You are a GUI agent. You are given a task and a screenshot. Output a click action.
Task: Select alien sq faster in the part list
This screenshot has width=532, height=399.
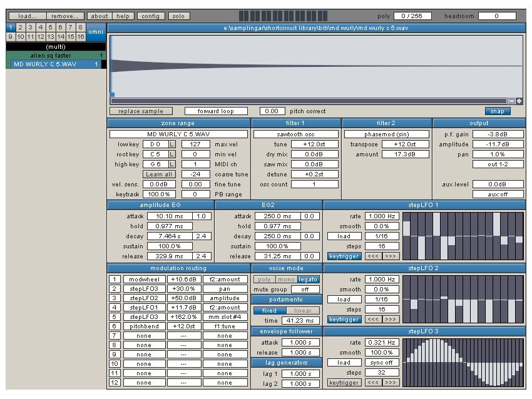tap(50, 56)
